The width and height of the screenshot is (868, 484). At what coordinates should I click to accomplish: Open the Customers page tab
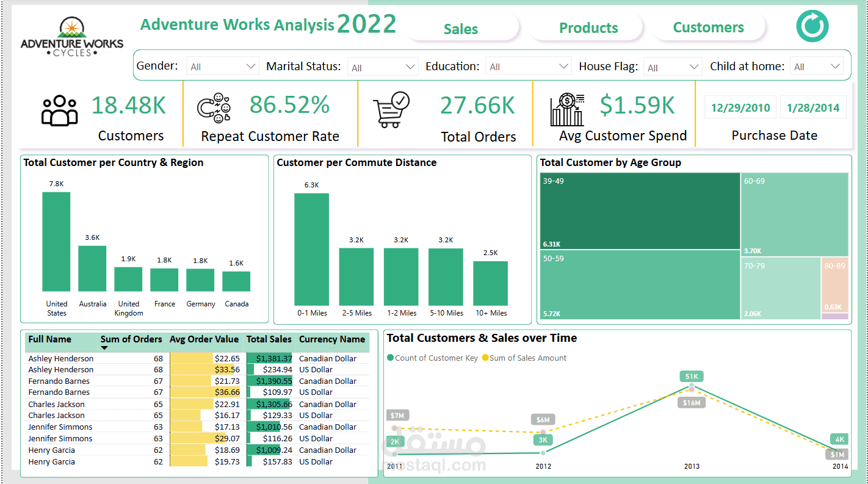708,27
